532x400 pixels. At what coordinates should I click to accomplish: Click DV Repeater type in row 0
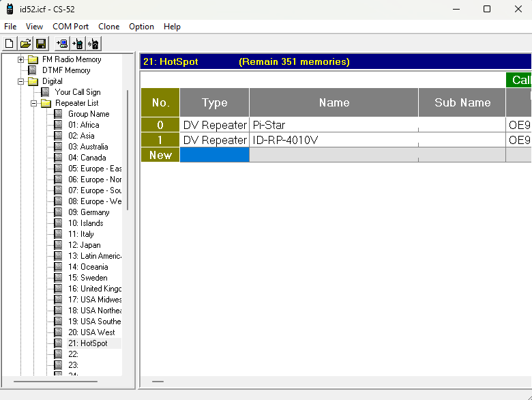click(x=214, y=125)
